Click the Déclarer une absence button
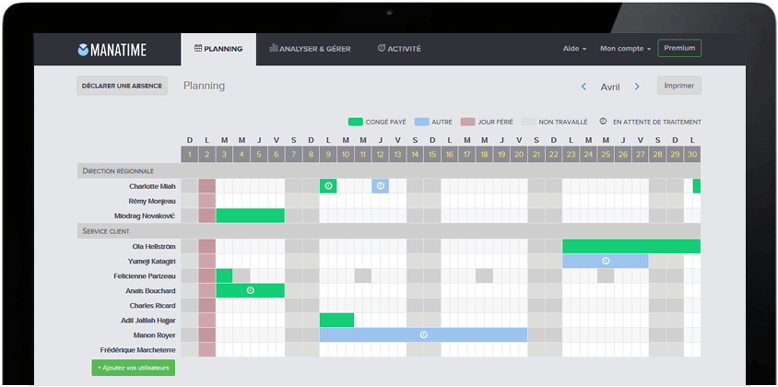 click(122, 86)
